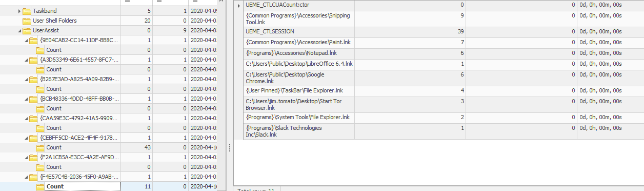Viewport: 644px width, 191px height.
Task: Click folder icon of highlighted Count subkey
Action: point(40,186)
